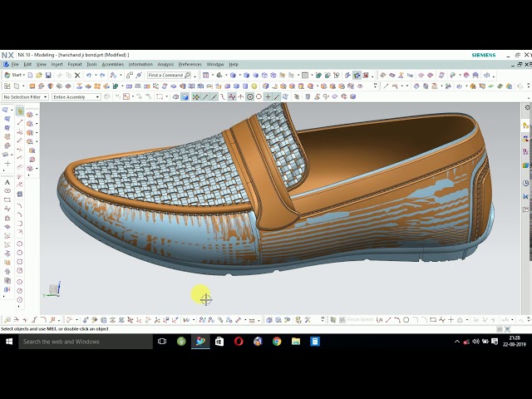Open the File menu
This screenshot has height=399, width=532.
pos(15,65)
